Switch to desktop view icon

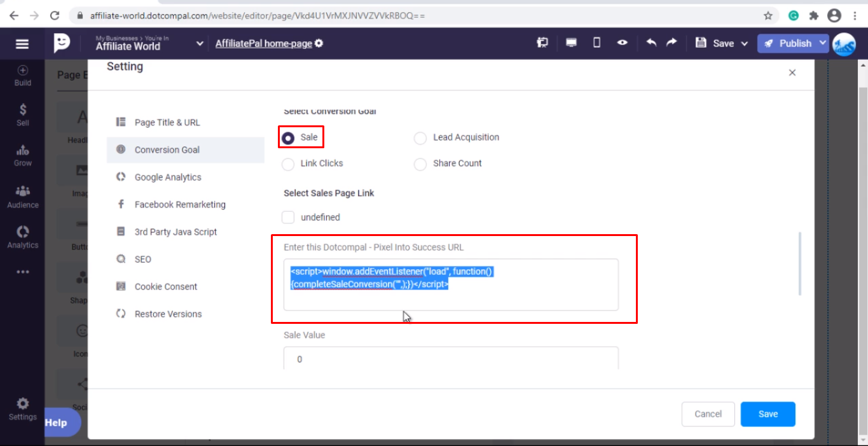[x=571, y=43]
